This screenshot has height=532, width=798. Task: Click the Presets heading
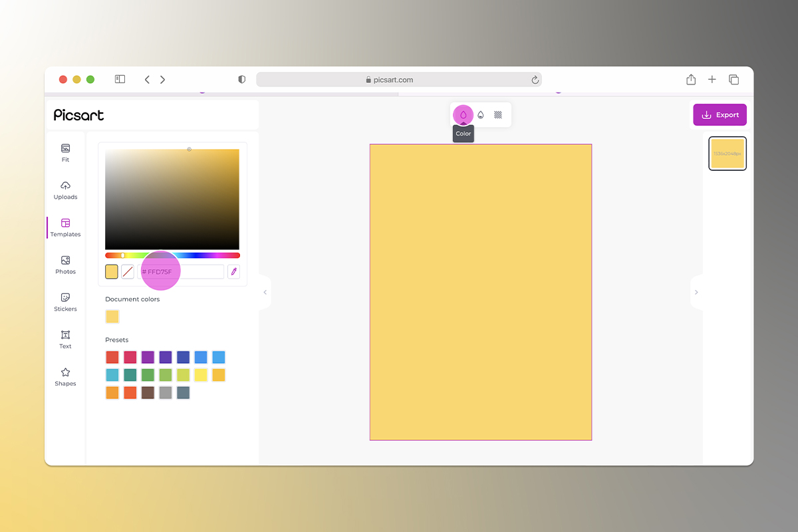pyautogui.click(x=117, y=340)
